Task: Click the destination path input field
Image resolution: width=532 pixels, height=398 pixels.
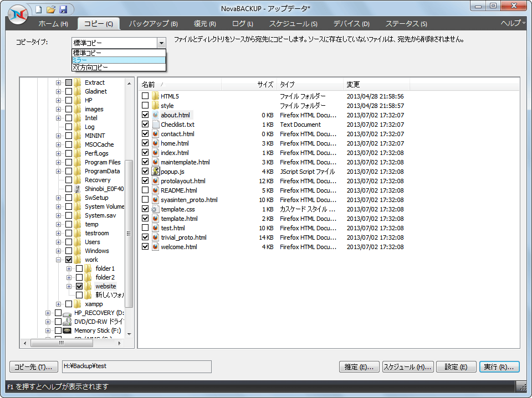Action: (137, 366)
